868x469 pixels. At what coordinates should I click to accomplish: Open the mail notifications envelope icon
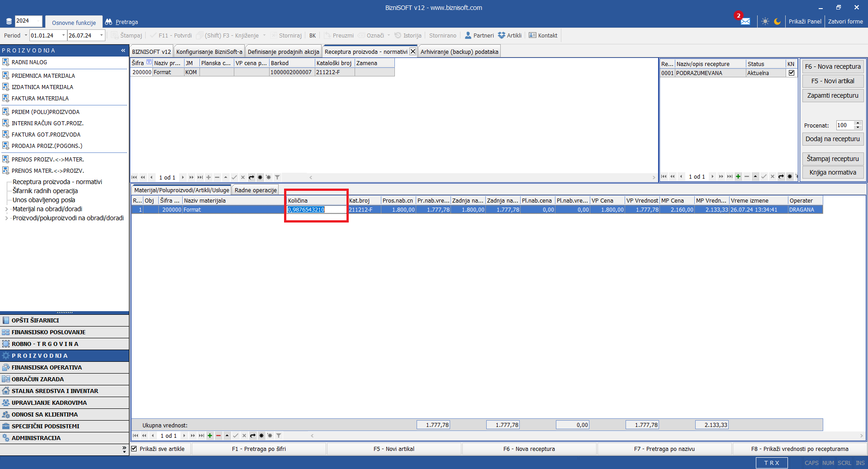tap(745, 21)
